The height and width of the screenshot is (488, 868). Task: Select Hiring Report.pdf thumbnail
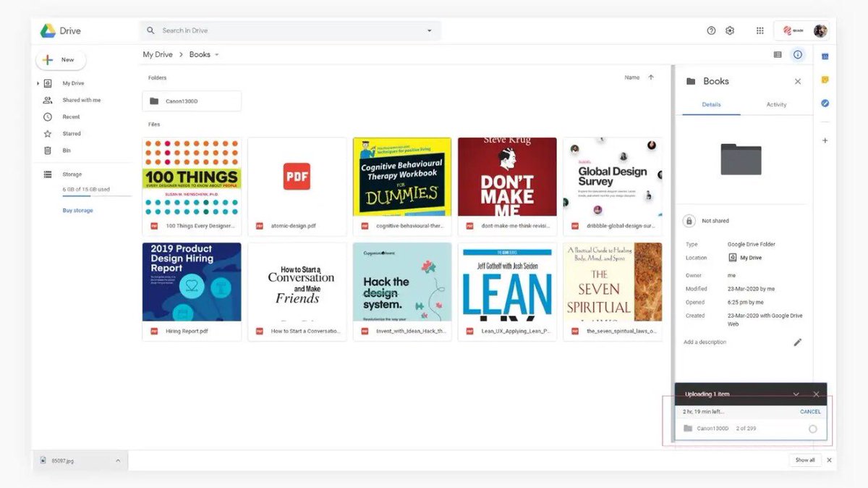point(192,282)
